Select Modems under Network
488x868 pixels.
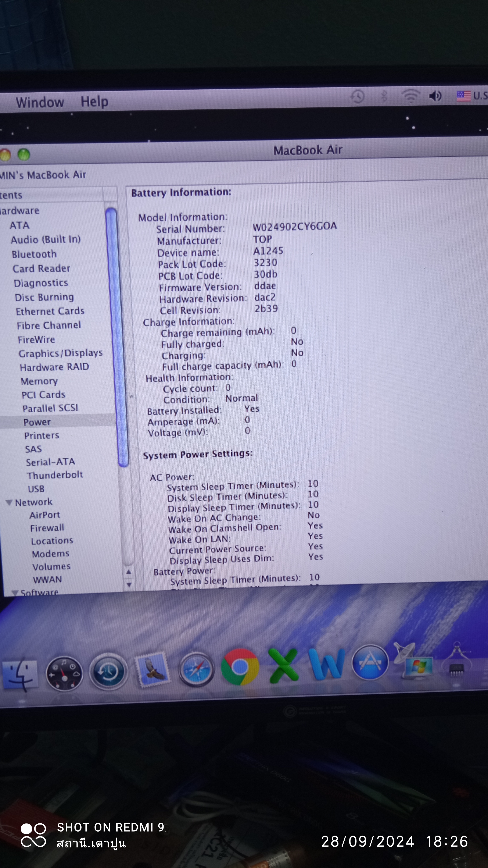click(51, 554)
